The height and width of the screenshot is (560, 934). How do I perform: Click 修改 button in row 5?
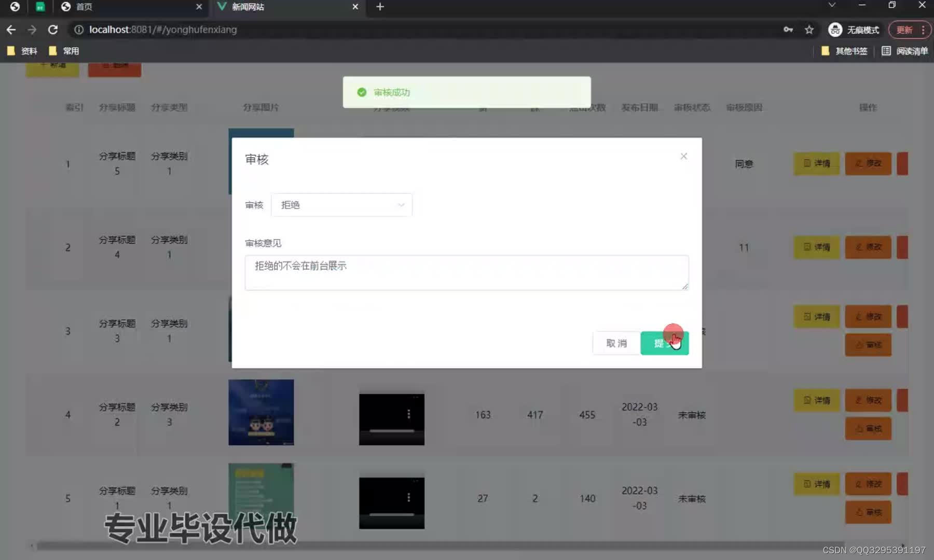click(x=868, y=484)
